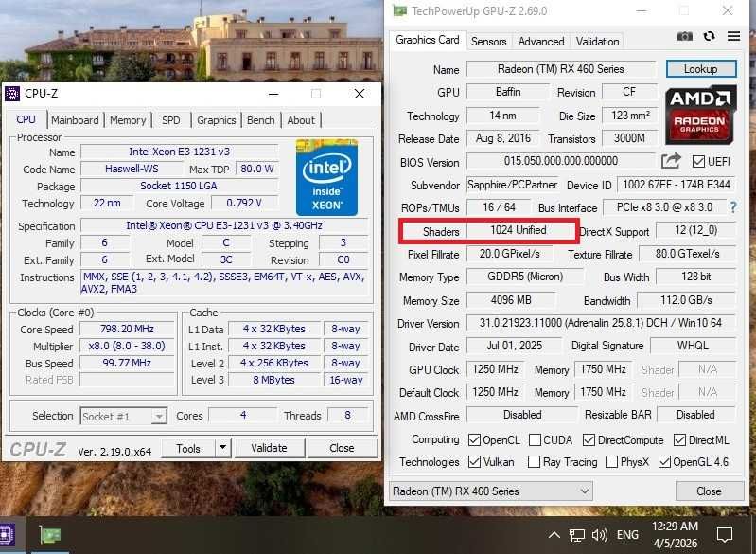The width and height of the screenshot is (756, 554).
Task: Switch to the Sensors tab in GPU-Z
Action: 489,42
